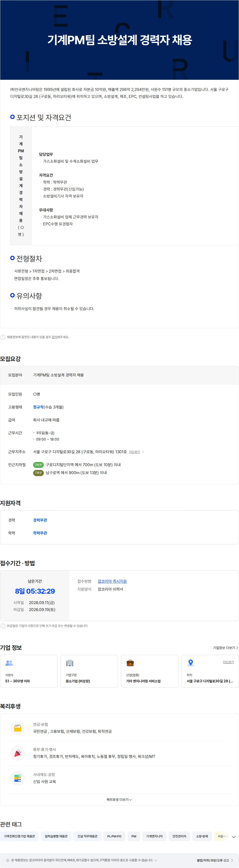Click the remaining time countdown 8일 05:32:29
239x868 pixels.
click(35, 591)
